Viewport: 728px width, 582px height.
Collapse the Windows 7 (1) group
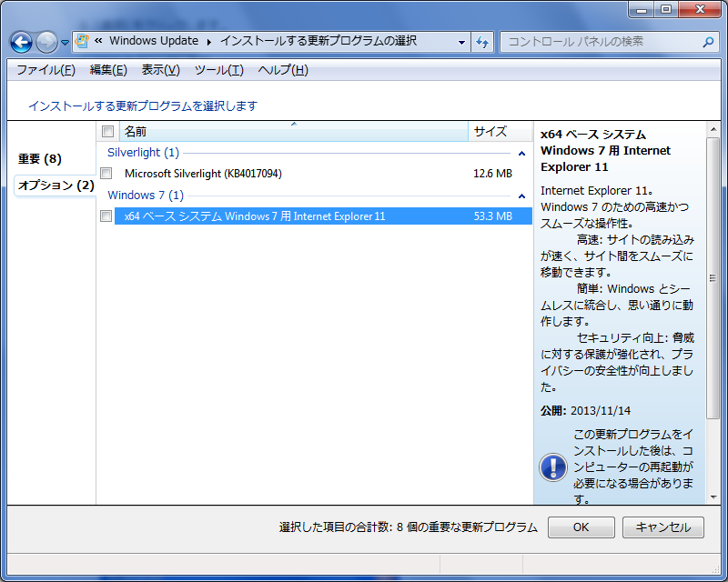click(x=521, y=196)
